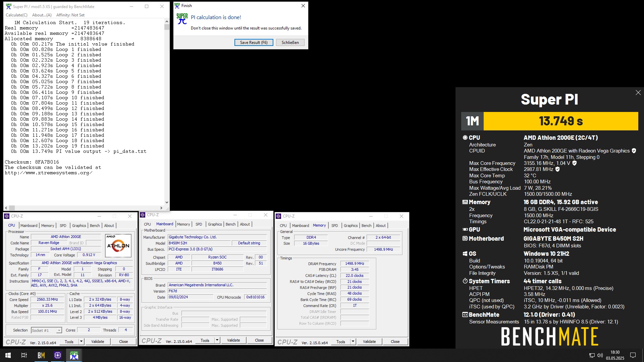Open the Calculate(C) menu

pyautogui.click(x=16, y=15)
